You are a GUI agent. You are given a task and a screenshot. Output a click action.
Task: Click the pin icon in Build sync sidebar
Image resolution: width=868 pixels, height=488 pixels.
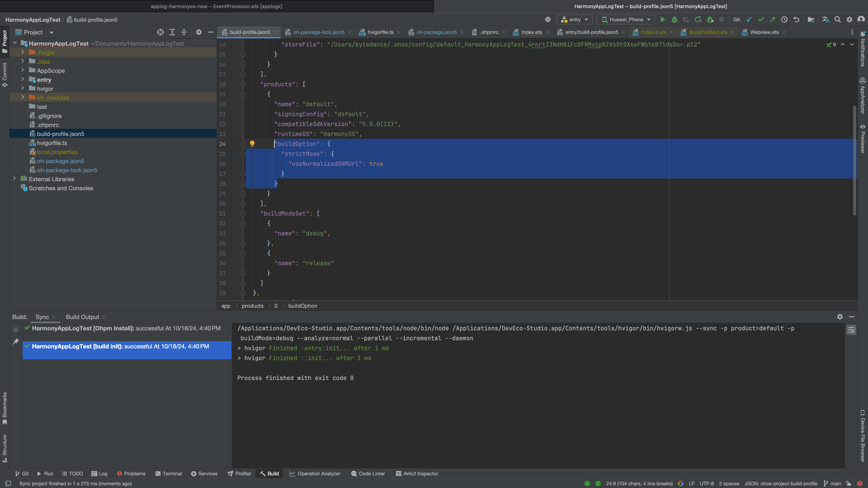click(x=16, y=342)
